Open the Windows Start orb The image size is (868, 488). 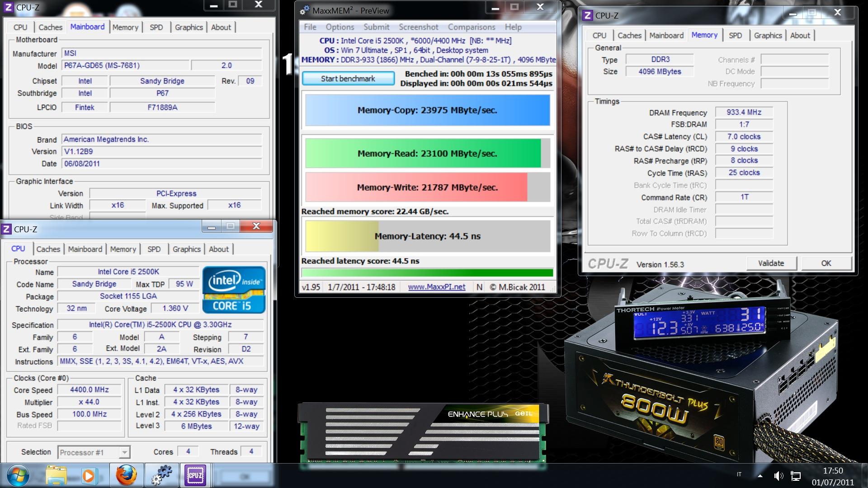(17, 475)
